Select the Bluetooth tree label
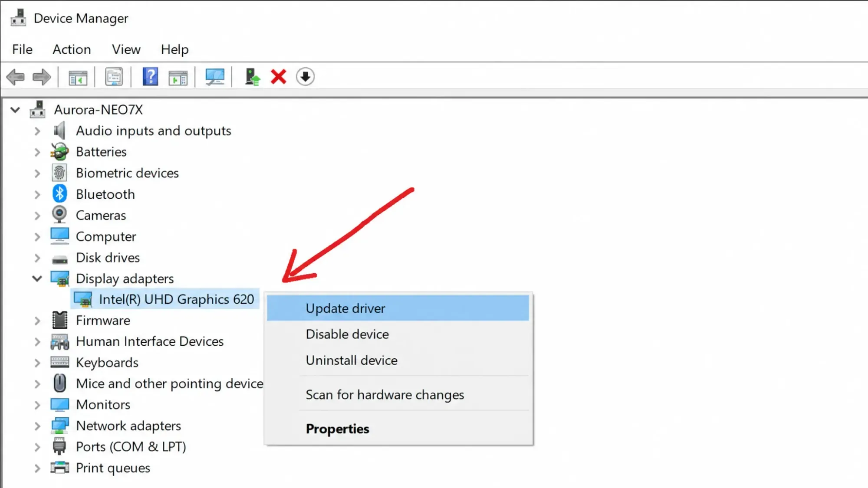Image resolution: width=868 pixels, height=488 pixels. coord(105,194)
